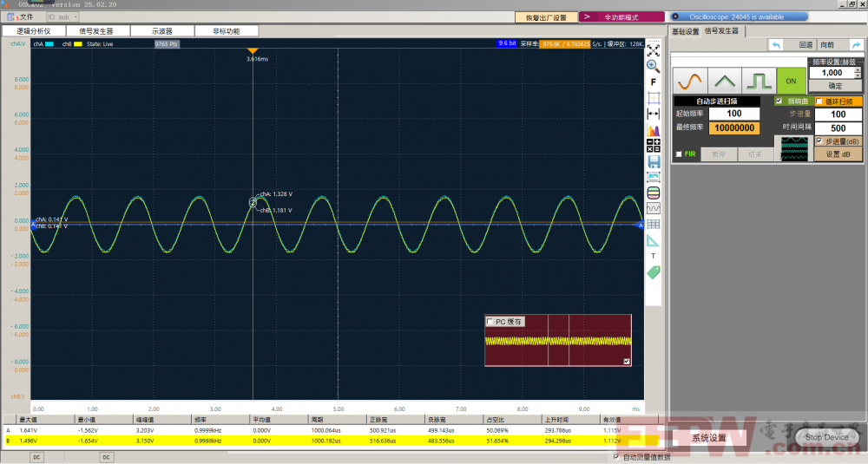Screen dimensions: 868x464
Task: Click the 步进量 step value field
Action: [838, 114]
